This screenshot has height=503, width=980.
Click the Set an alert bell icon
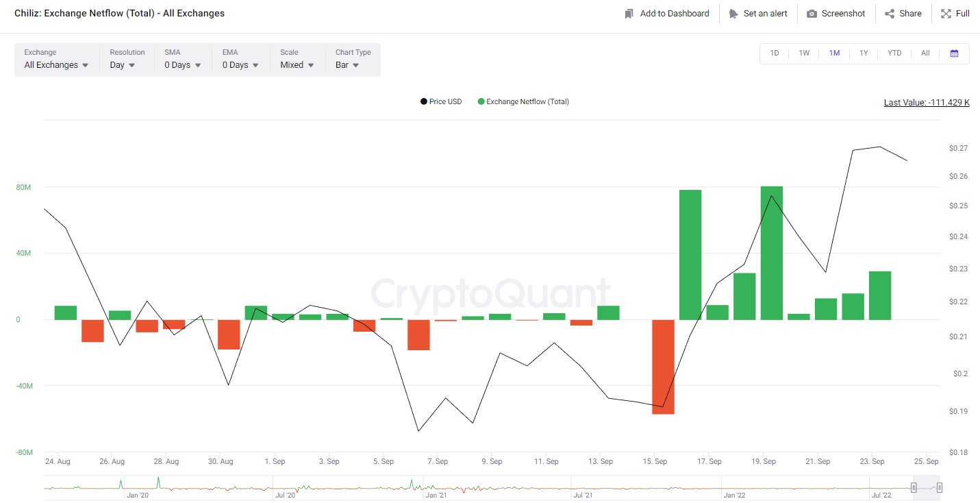point(733,14)
